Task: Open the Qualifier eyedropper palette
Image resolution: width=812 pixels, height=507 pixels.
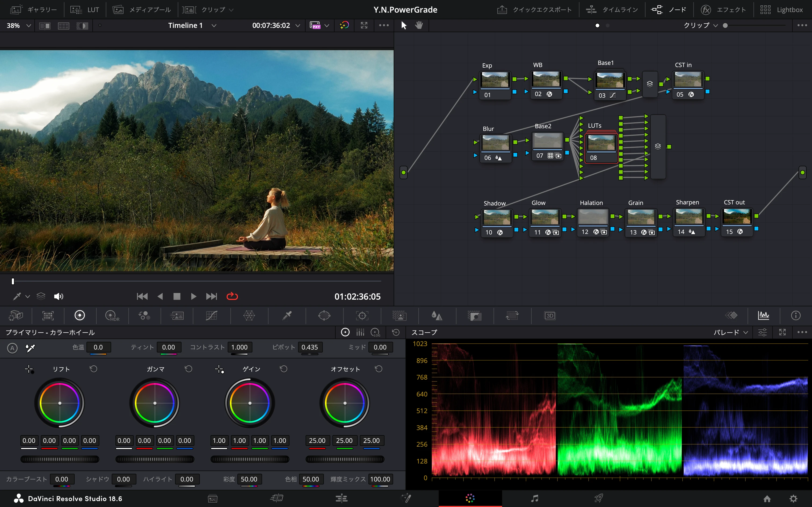Action: (x=287, y=315)
